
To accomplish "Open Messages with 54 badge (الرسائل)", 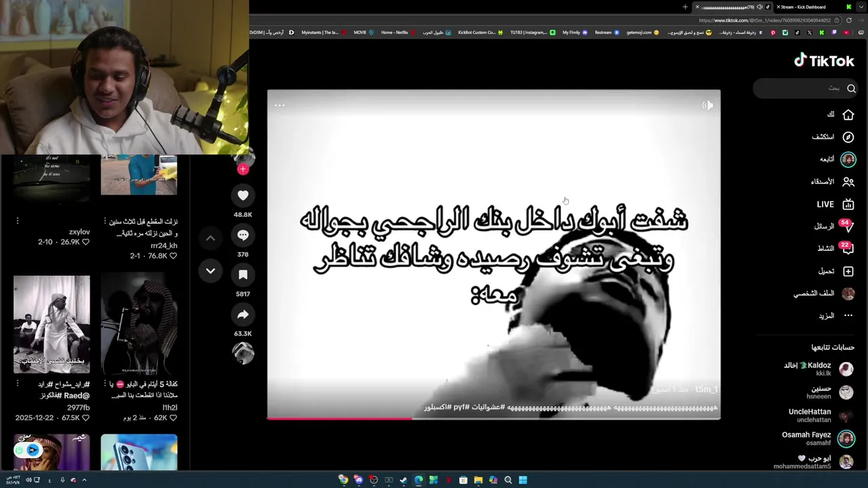I will click(x=834, y=226).
